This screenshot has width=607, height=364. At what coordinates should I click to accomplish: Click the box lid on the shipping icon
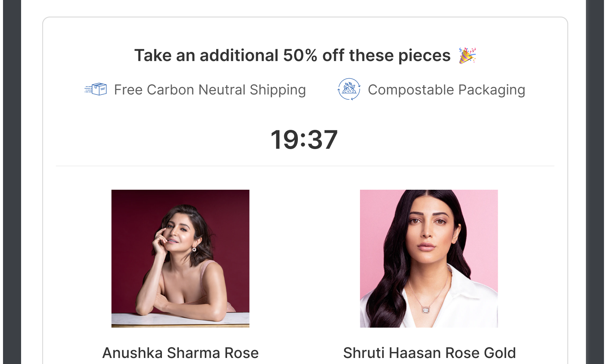tap(99, 85)
